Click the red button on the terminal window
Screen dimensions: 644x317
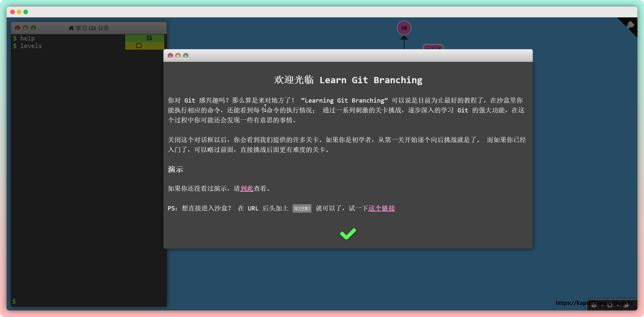point(18,28)
